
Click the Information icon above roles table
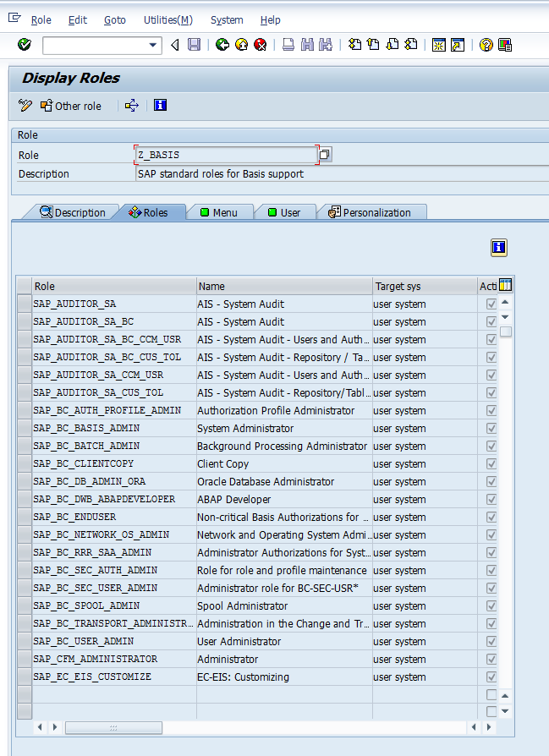pyautogui.click(x=499, y=247)
